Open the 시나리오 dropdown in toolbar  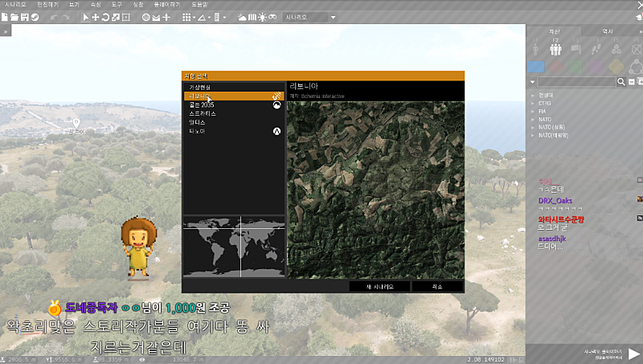point(309,17)
